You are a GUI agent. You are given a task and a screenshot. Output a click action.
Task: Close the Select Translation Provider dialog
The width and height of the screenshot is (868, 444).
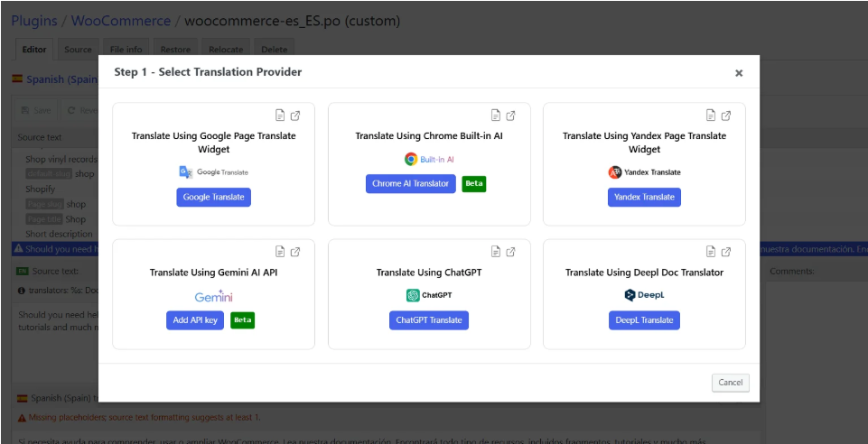point(739,73)
